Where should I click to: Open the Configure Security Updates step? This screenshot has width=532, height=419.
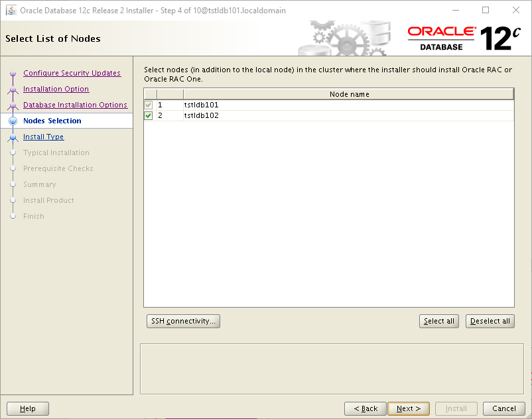pos(72,73)
